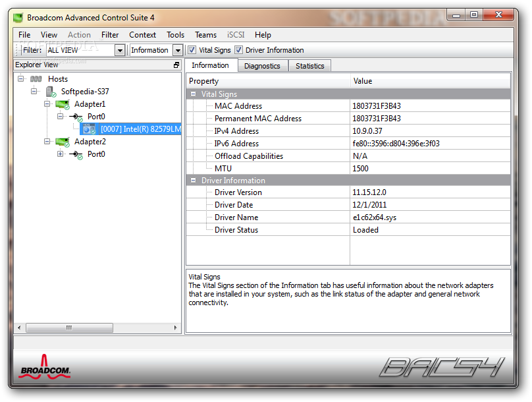Click the Adapter2 network card icon
Screen dimensions: 532x402
63,142
